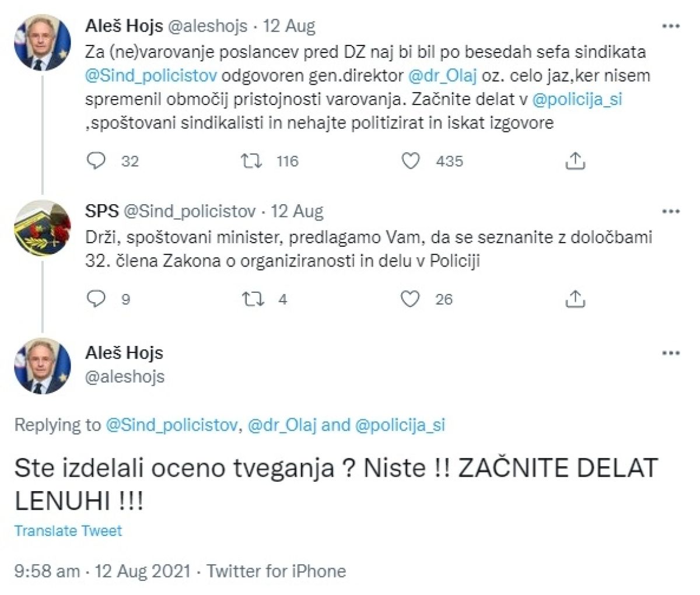Open @policija_si mention in first tweet
The image size is (700, 595).
(x=577, y=100)
